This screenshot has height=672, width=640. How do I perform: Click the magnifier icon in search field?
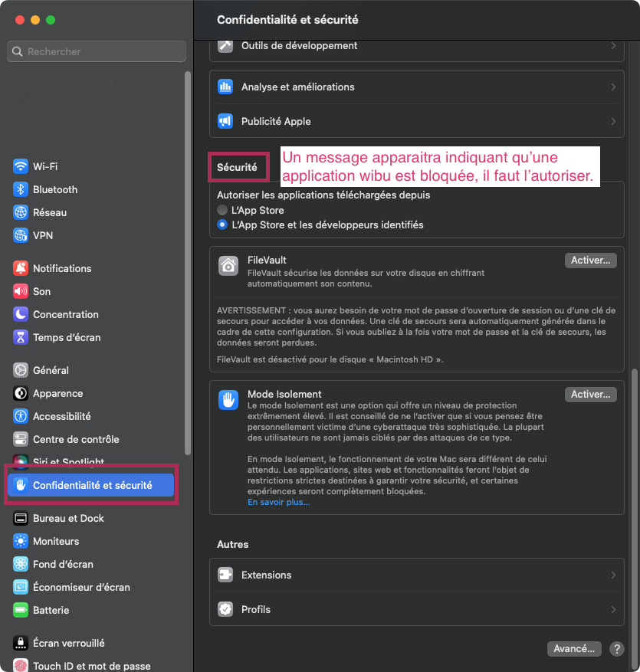pyautogui.click(x=17, y=51)
